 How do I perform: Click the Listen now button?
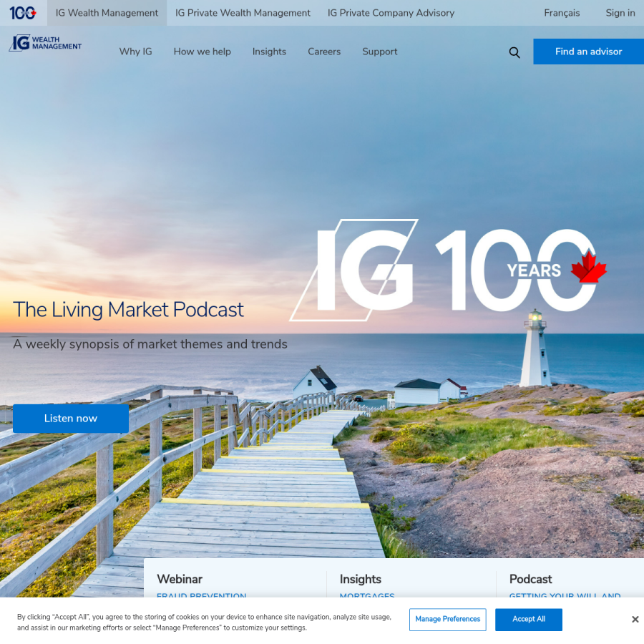(71, 418)
